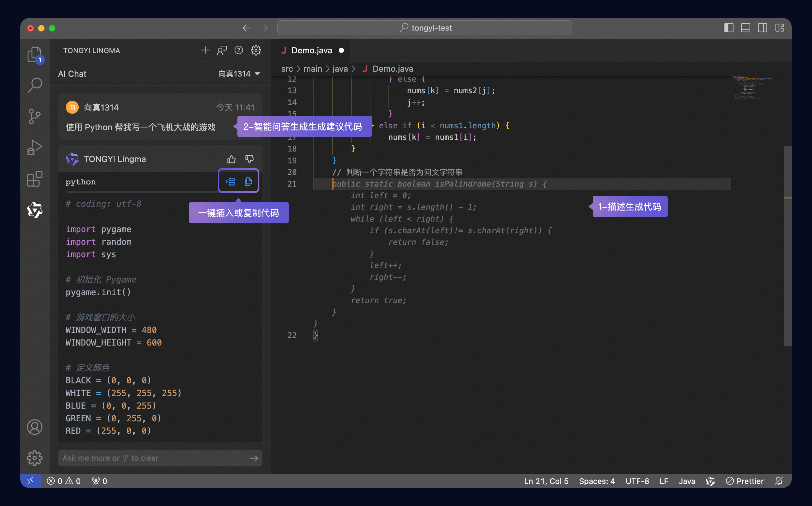Toggle bottom panel visibility
The width and height of the screenshot is (812, 506).
pyautogui.click(x=745, y=28)
